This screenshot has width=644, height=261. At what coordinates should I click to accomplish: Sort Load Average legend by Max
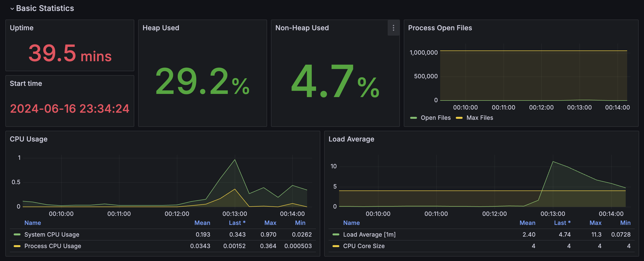point(595,223)
